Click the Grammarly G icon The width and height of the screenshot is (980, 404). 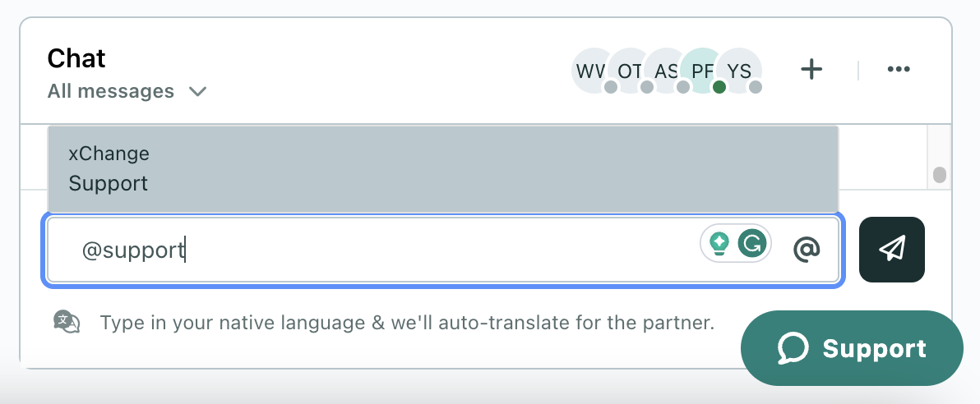pos(752,242)
